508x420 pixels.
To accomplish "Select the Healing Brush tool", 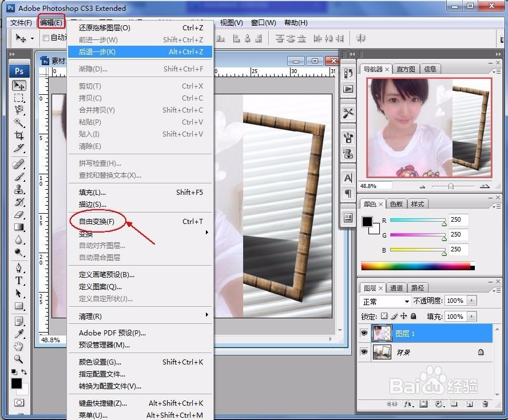I will [x=19, y=164].
